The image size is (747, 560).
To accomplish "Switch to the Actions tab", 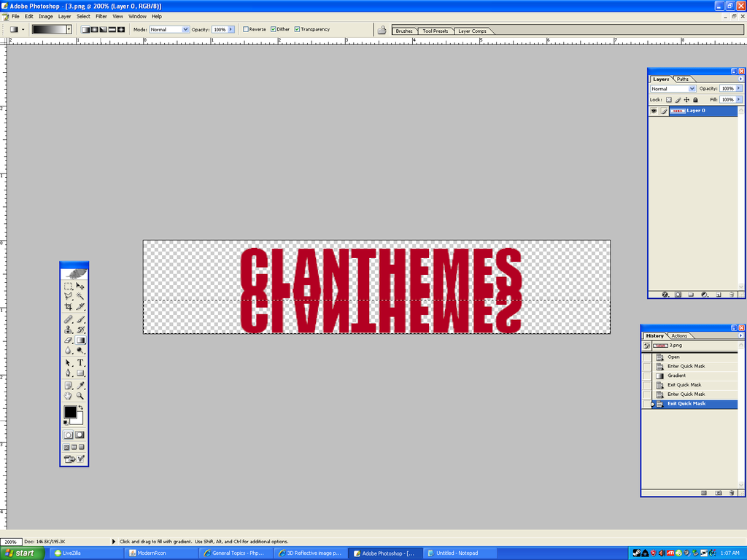I will pyautogui.click(x=679, y=335).
